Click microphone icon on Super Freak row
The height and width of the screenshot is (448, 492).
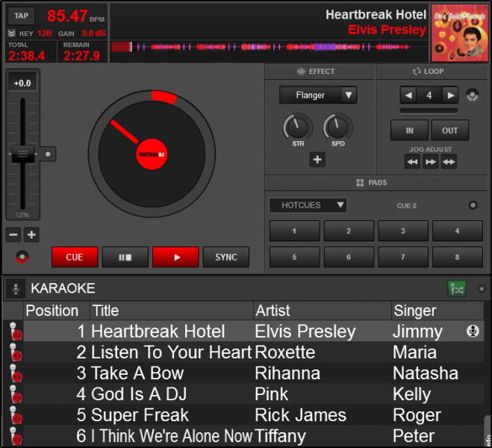[16, 414]
